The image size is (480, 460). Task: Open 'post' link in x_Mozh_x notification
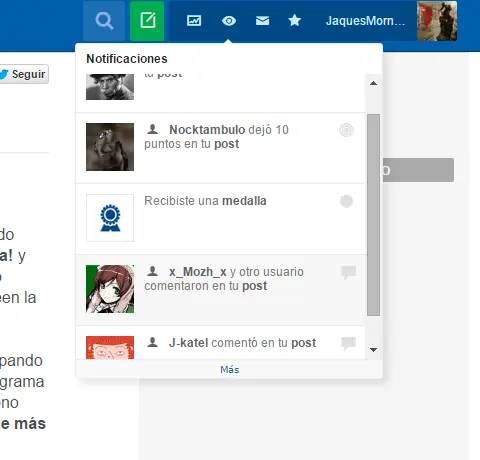point(255,286)
